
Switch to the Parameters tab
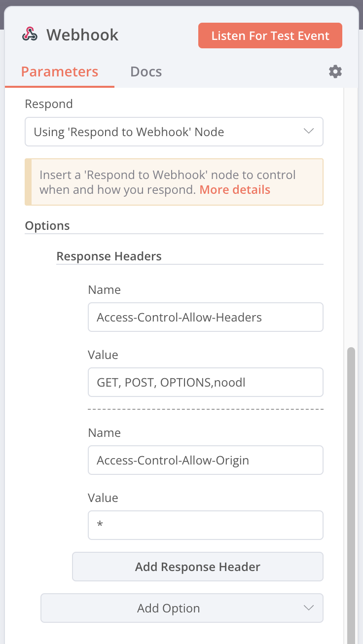[60, 72]
